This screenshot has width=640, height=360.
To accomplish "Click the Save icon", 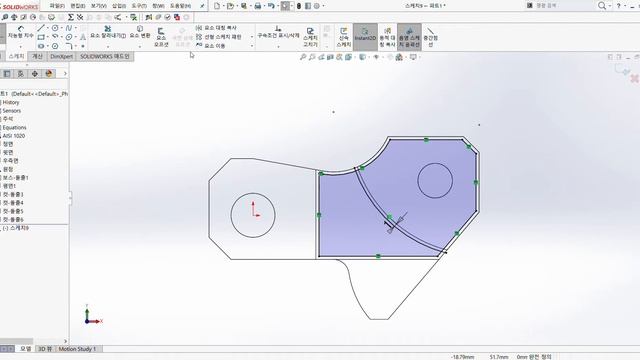I will [244, 6].
